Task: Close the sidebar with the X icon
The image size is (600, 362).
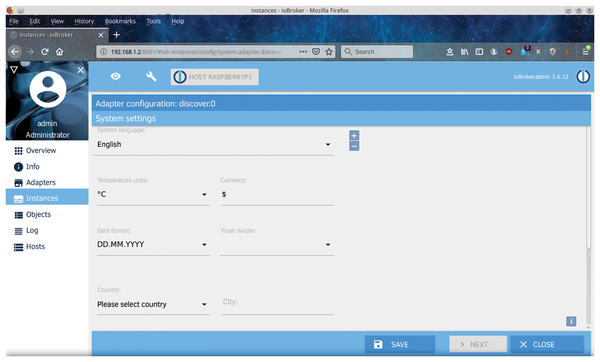Action: point(80,70)
